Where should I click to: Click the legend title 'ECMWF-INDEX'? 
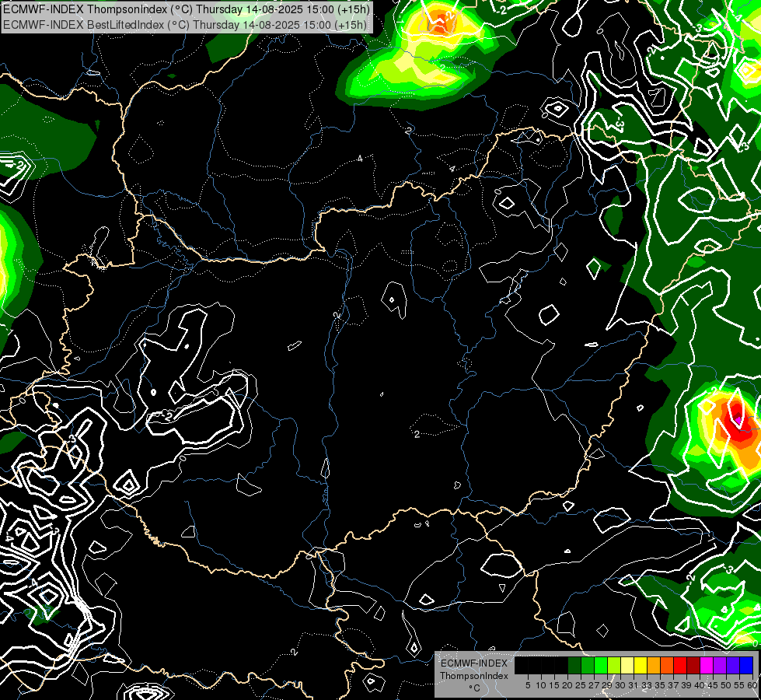(474, 663)
